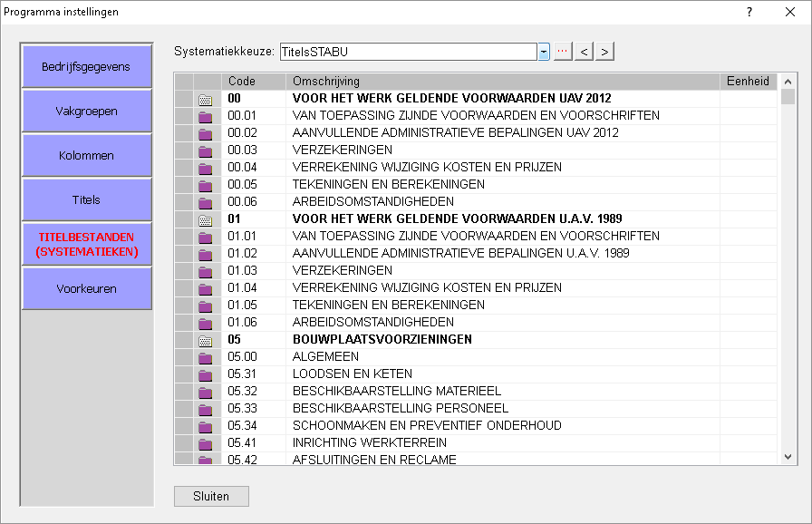Select the Titels section
812x524 pixels.
tap(86, 199)
